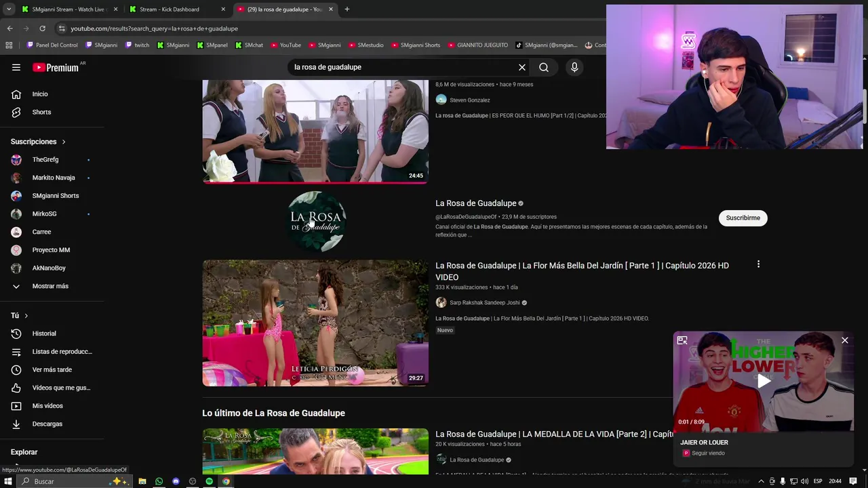Open Markito Navaja subscription channel
This screenshot has width=868, height=488.
52,178
